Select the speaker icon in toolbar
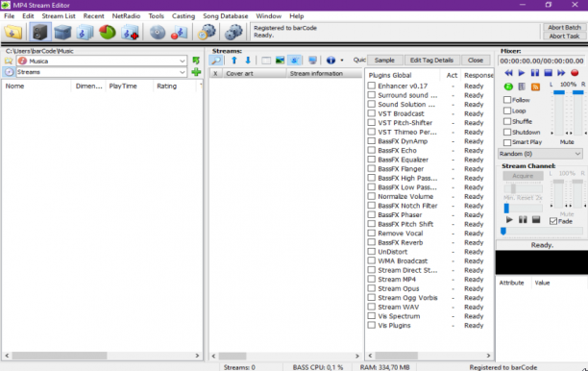 coord(39,32)
